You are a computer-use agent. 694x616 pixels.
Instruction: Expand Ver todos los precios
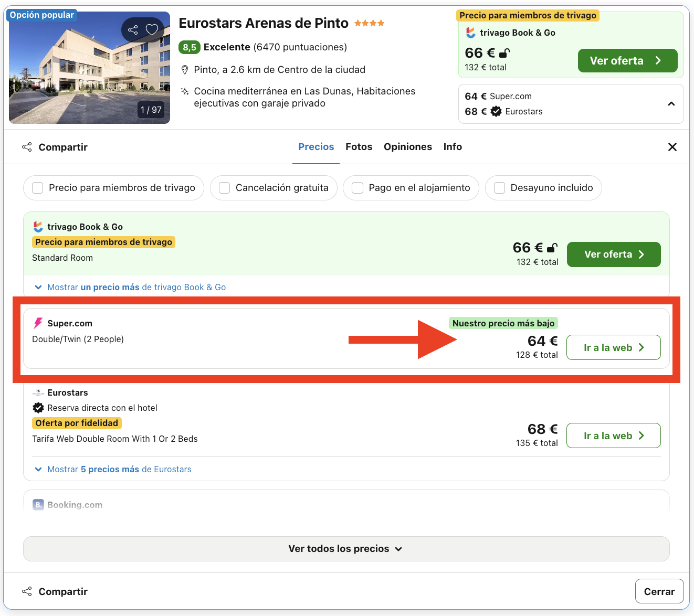point(346,549)
